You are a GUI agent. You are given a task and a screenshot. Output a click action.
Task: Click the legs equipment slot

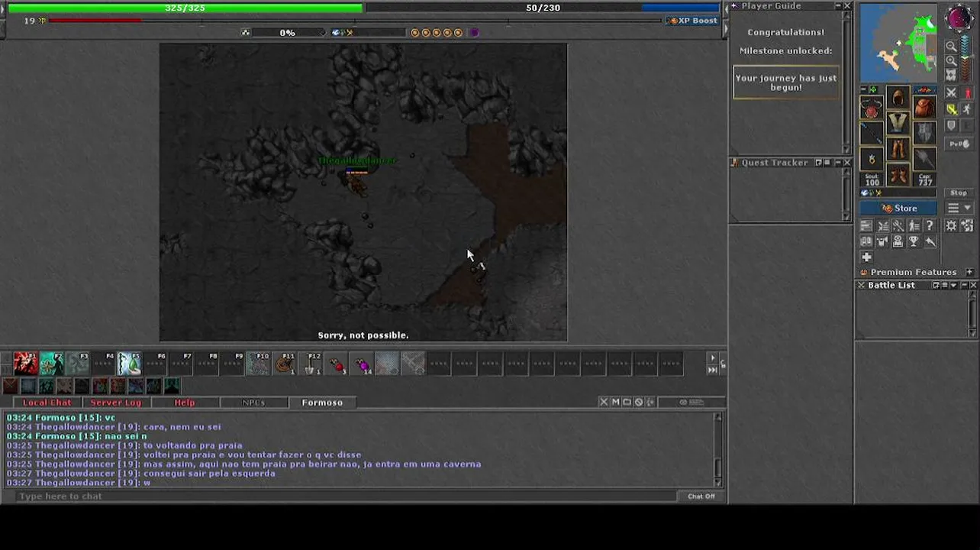[x=898, y=149]
